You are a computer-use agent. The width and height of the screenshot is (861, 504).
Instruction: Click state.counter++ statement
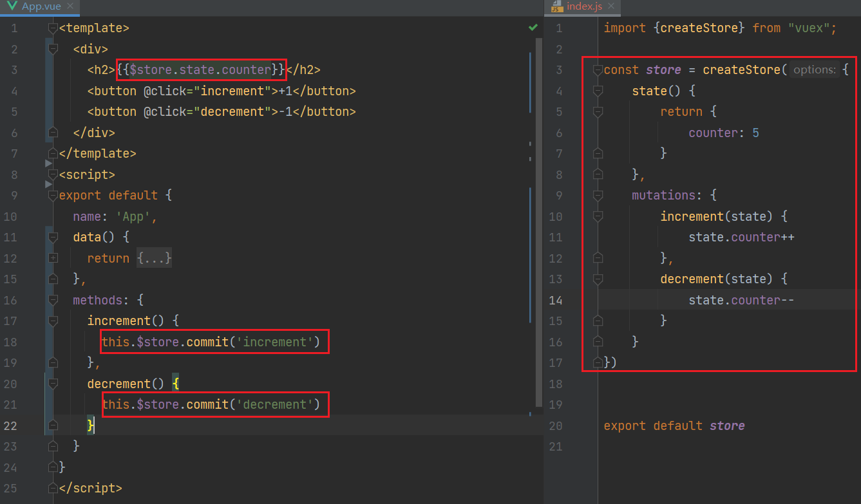coord(742,238)
